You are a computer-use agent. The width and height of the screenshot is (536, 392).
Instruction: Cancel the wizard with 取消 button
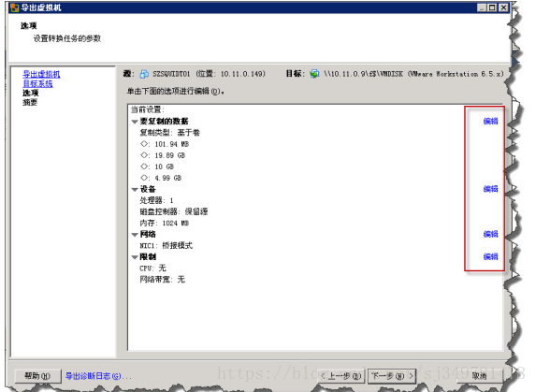(479, 376)
